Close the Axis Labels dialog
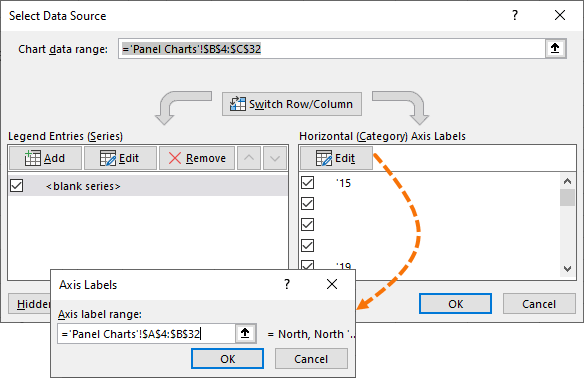This screenshot has width=584, height=378. 332,285
